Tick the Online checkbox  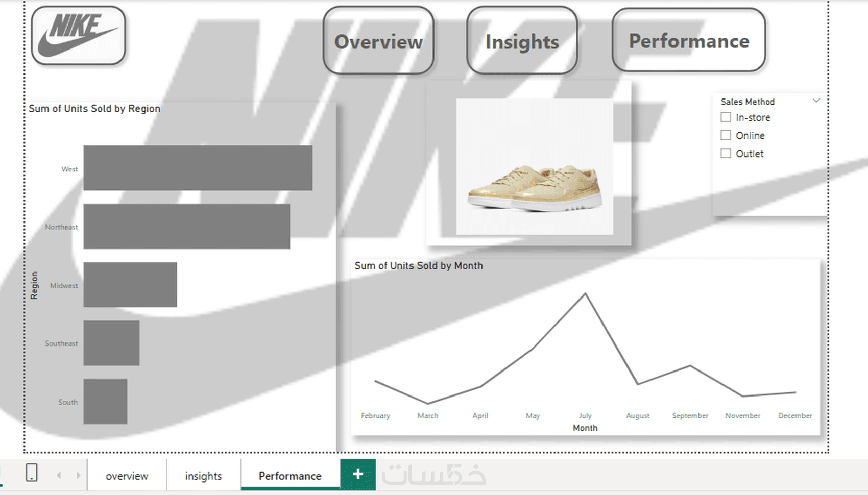726,135
